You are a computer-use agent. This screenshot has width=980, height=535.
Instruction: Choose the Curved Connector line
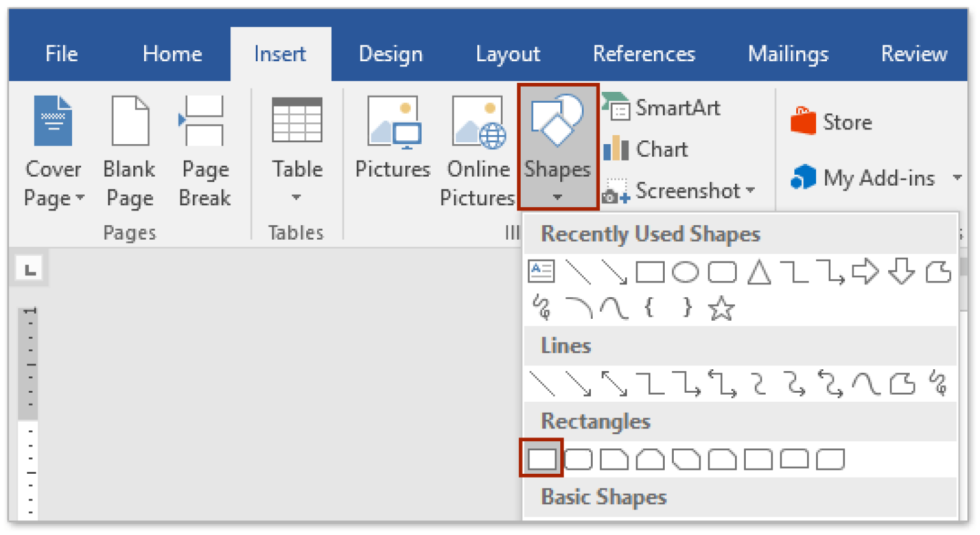point(758,384)
